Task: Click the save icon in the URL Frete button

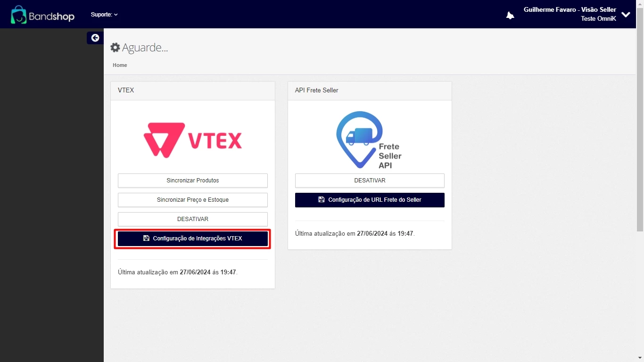Action: tap(322, 200)
